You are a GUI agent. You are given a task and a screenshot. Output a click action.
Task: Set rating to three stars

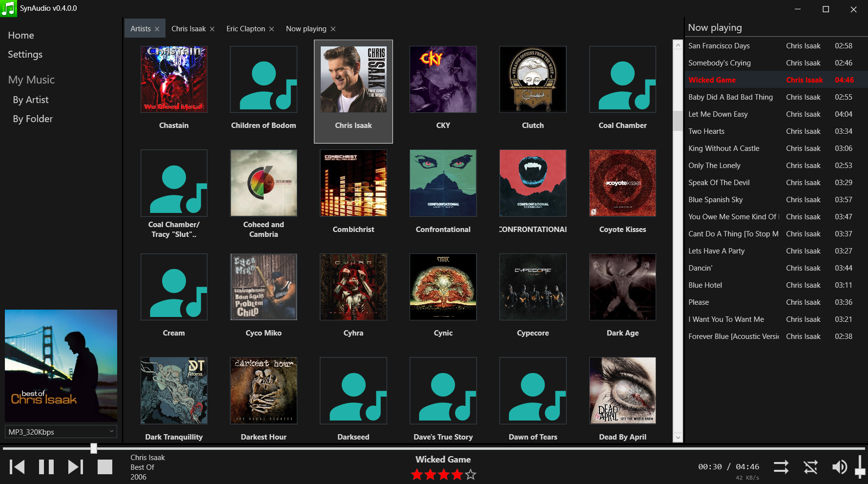(444, 474)
